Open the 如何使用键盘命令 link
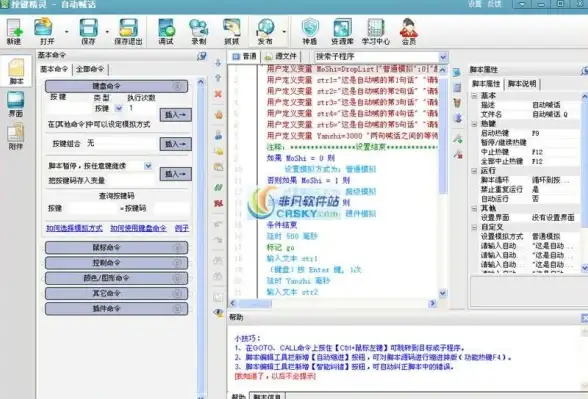This screenshot has height=399, width=588. 138,228
